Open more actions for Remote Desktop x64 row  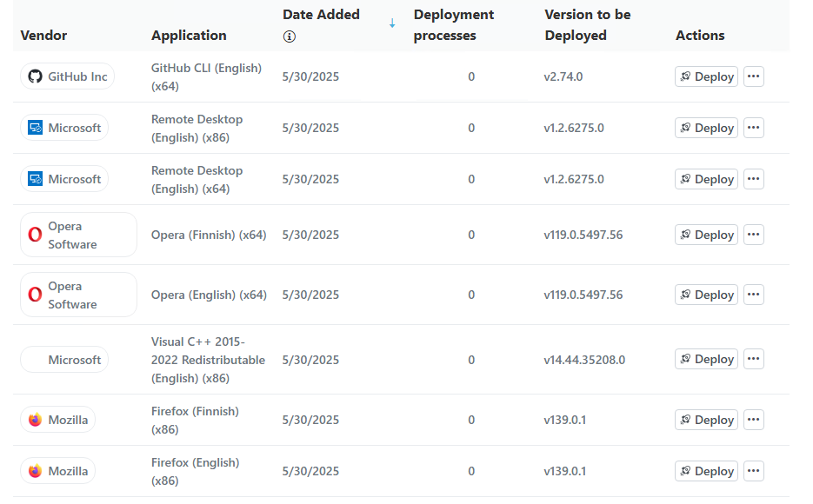coord(753,179)
